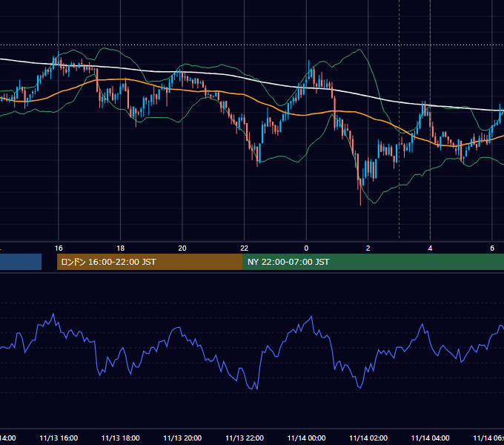Click the '16' hour label on time axis
Viewport: 504px width, 445px height.
[59, 248]
